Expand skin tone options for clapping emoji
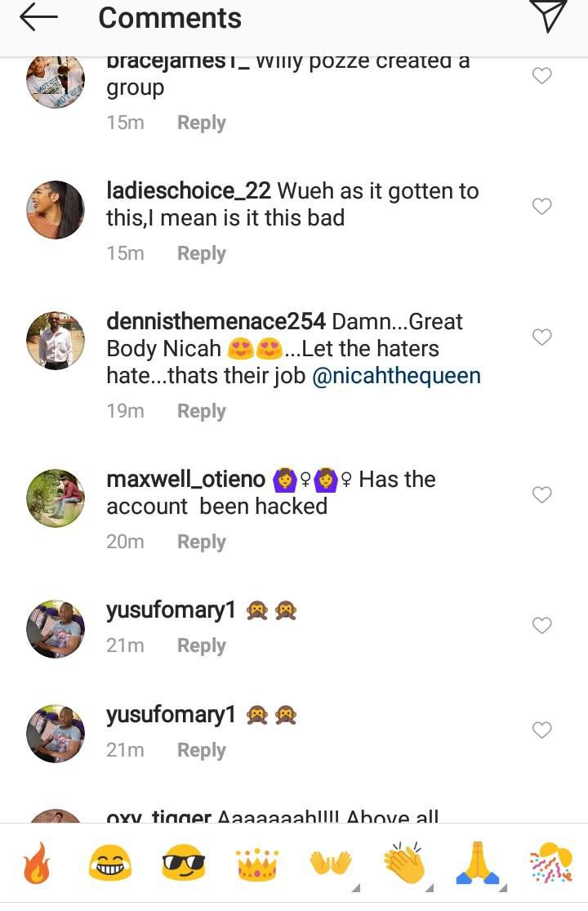Viewport: 588px width, 911px height. tap(429, 888)
